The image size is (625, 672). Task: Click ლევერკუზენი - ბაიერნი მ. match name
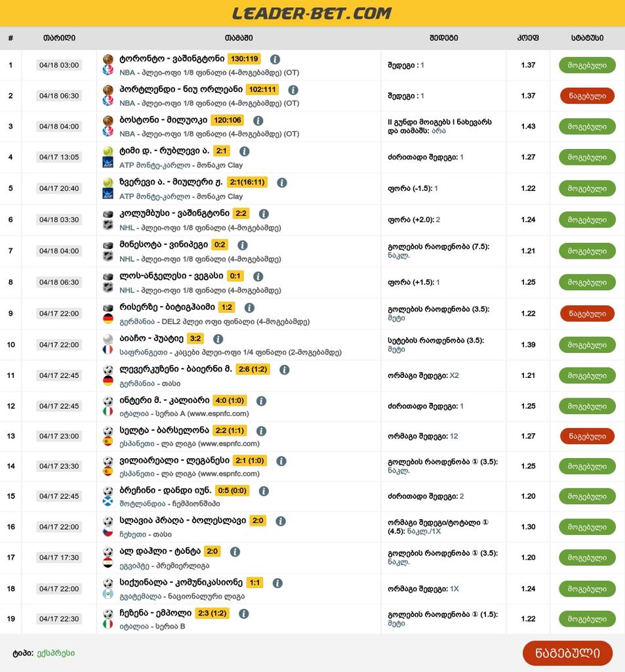[x=176, y=369]
